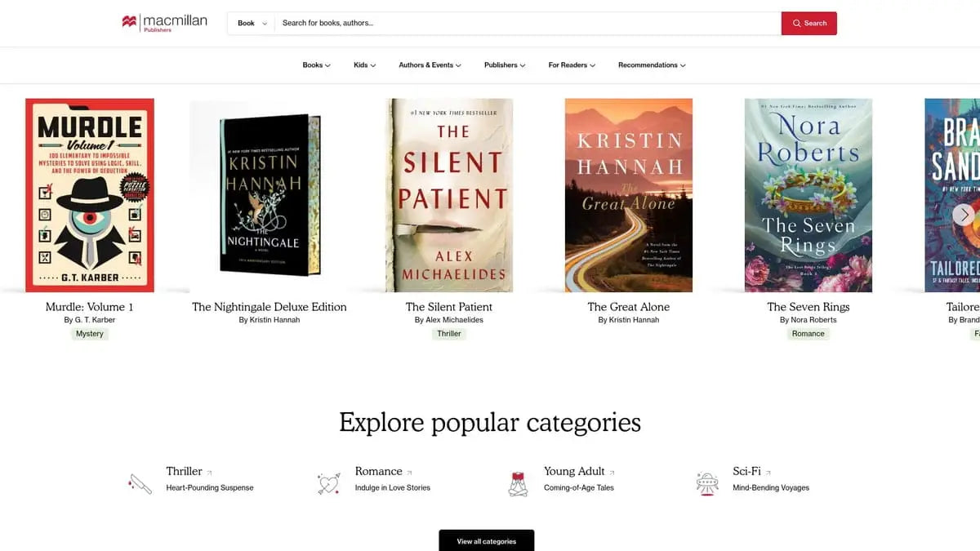Click author name Nora Roberts
Viewport: 980px width, 551px height.
coord(814,320)
